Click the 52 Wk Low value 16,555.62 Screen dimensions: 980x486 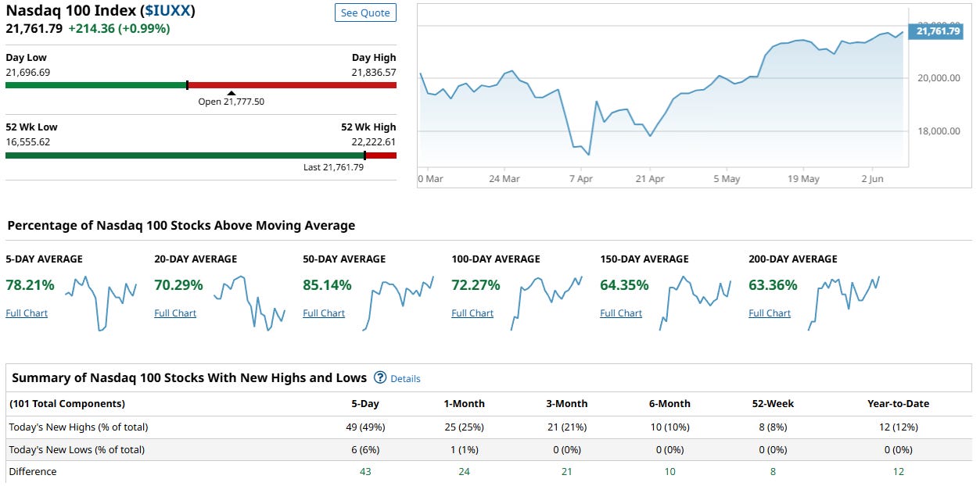[28, 142]
